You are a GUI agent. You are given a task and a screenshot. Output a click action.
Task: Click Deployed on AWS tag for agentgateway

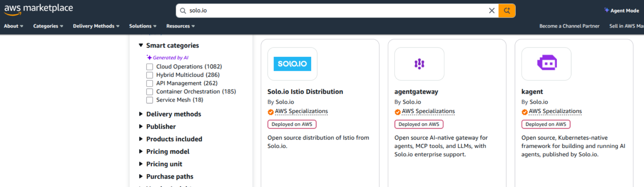tap(419, 124)
